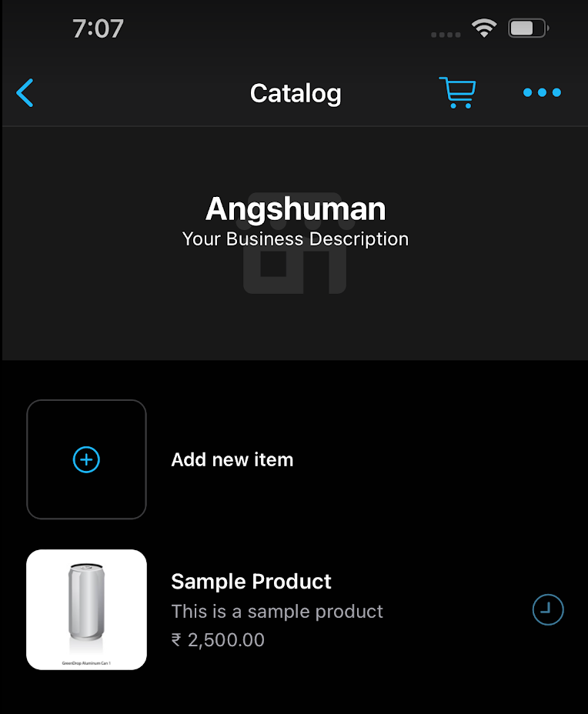Select the business name Angshuman
588x714 pixels.
coord(296,209)
